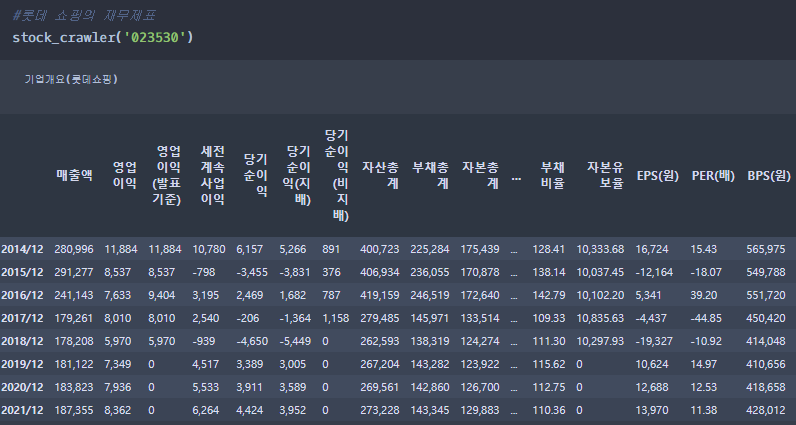Select the 2021/12 row label

click(22, 410)
